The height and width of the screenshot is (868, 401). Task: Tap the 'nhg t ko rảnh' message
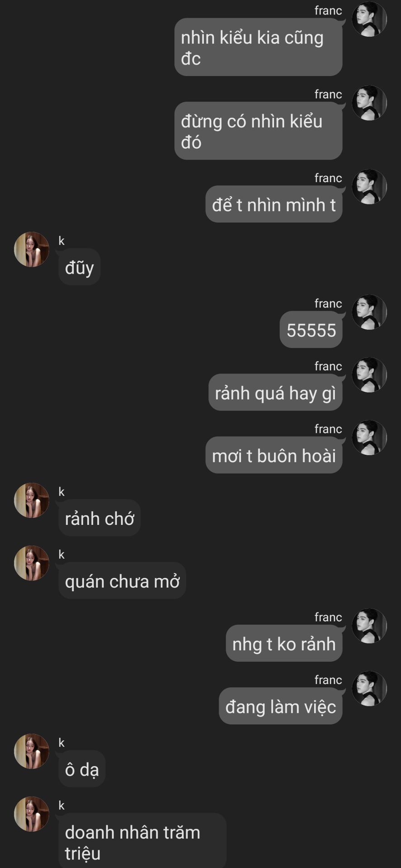click(284, 643)
